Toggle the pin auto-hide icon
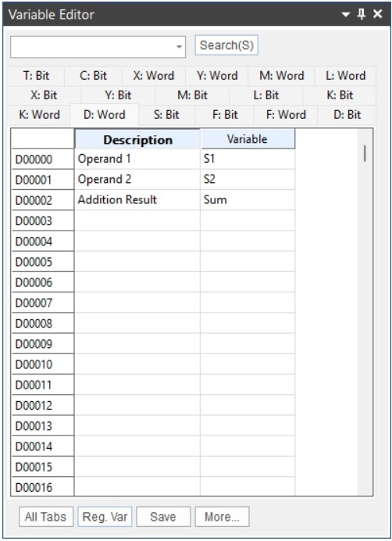 click(x=362, y=14)
